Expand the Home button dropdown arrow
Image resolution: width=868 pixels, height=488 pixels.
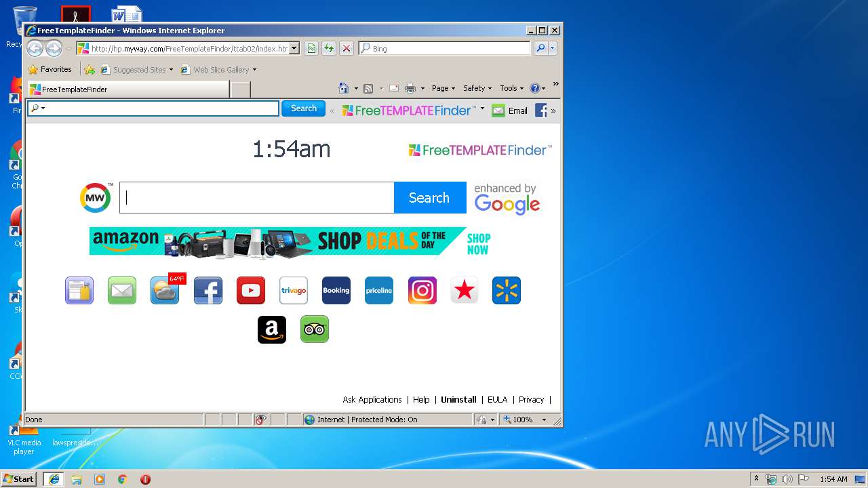(356, 88)
